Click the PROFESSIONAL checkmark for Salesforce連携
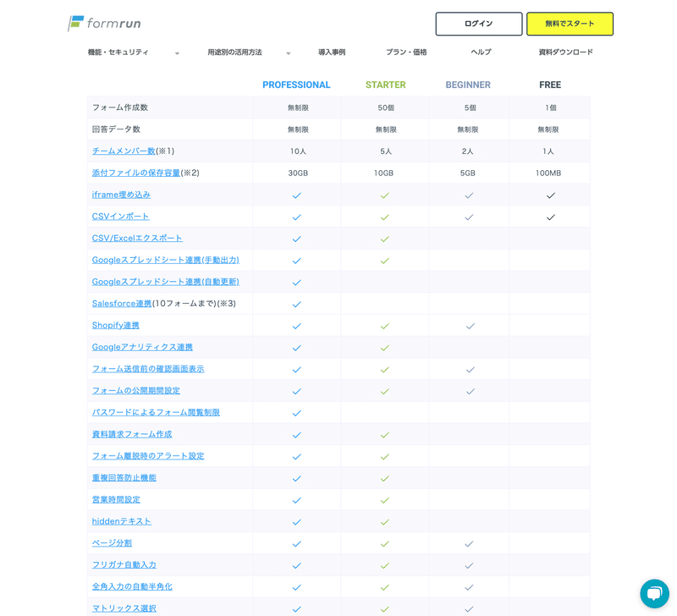677x616 pixels. tap(296, 304)
